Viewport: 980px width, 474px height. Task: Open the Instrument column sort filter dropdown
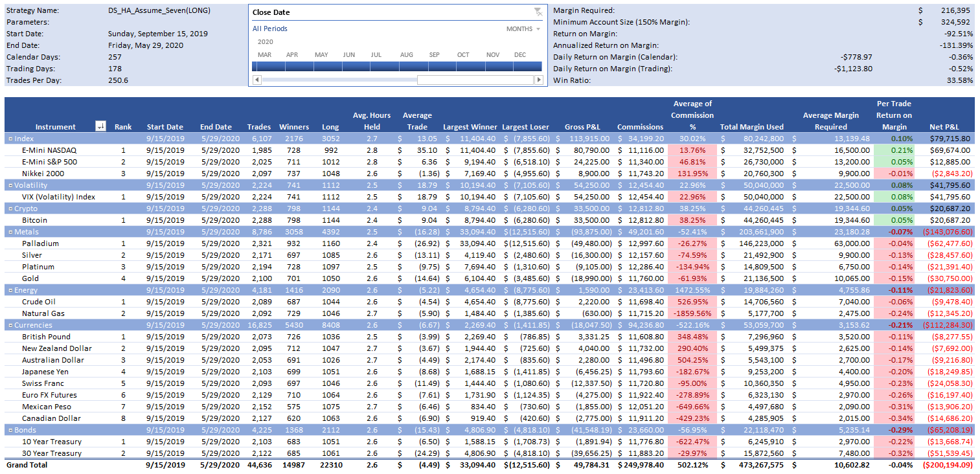100,127
